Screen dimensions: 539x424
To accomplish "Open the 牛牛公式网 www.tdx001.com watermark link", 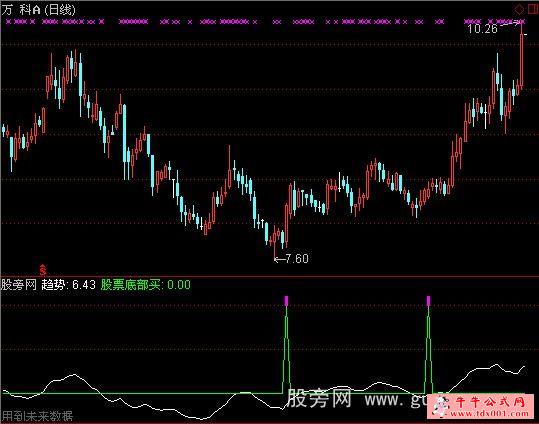I will 481,406.
